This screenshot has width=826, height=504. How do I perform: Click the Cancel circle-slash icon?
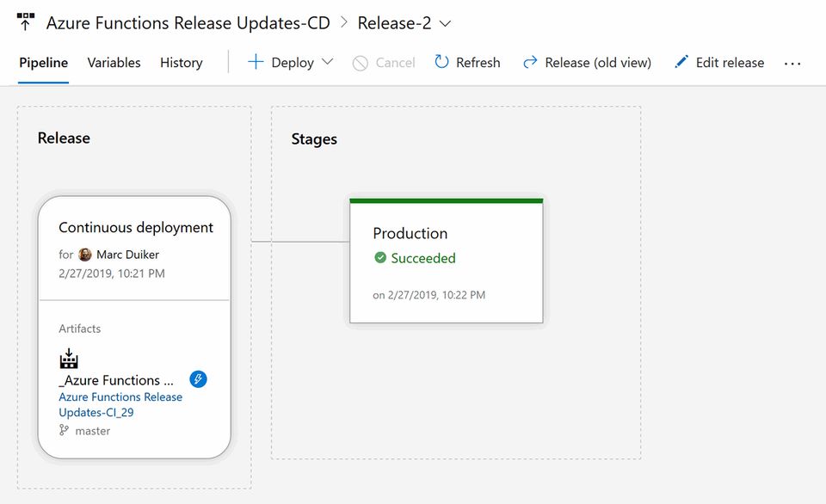point(360,63)
